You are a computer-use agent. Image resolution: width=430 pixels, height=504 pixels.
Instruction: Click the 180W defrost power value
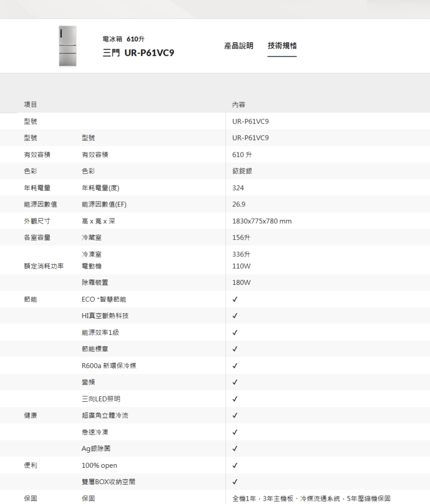pyautogui.click(x=241, y=283)
